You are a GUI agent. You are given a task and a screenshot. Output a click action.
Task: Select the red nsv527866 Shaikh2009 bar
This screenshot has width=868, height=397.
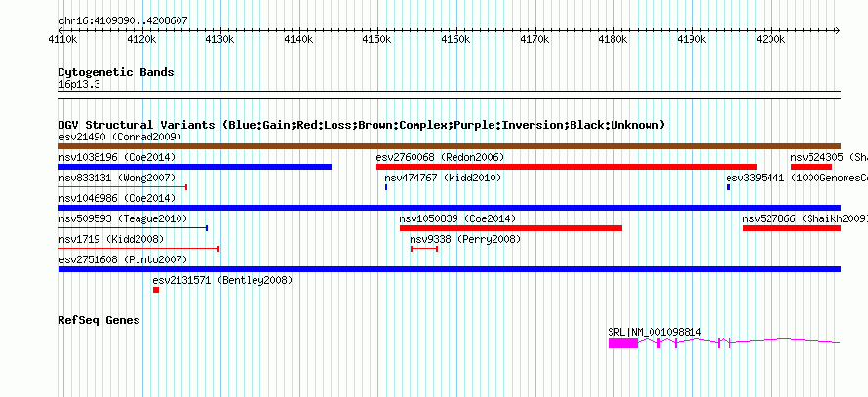click(792, 228)
